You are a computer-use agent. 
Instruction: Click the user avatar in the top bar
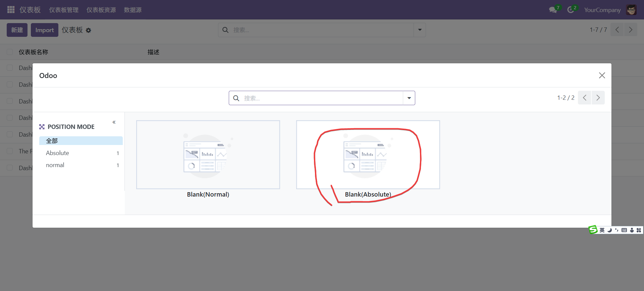pos(631,10)
